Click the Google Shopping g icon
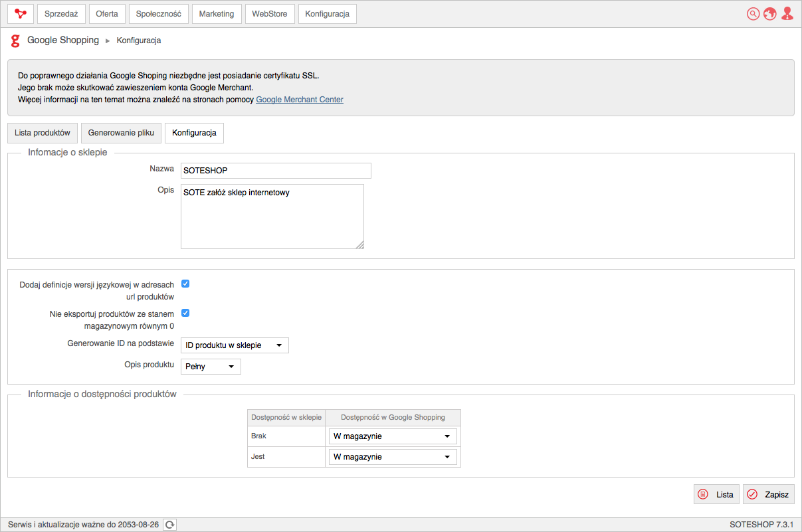 [x=15, y=41]
